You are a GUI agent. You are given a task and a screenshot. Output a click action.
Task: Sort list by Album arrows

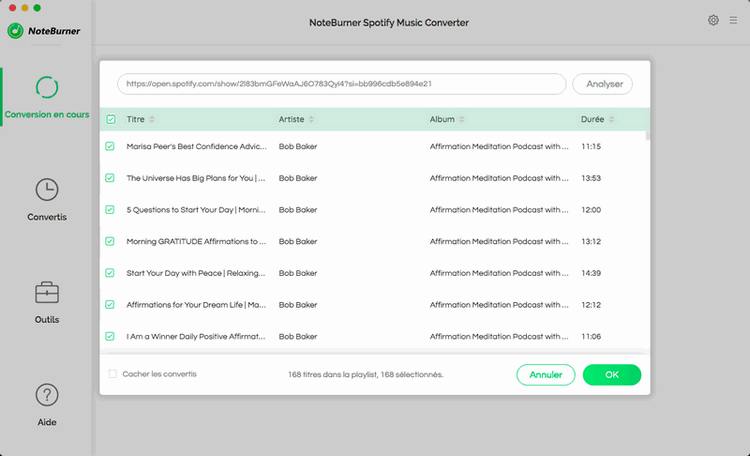462,119
